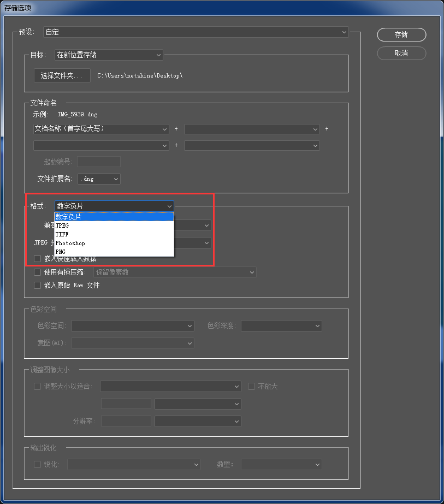Select 数字负片 in the format list
Image resolution: width=444 pixels, height=504 pixels.
(114, 217)
